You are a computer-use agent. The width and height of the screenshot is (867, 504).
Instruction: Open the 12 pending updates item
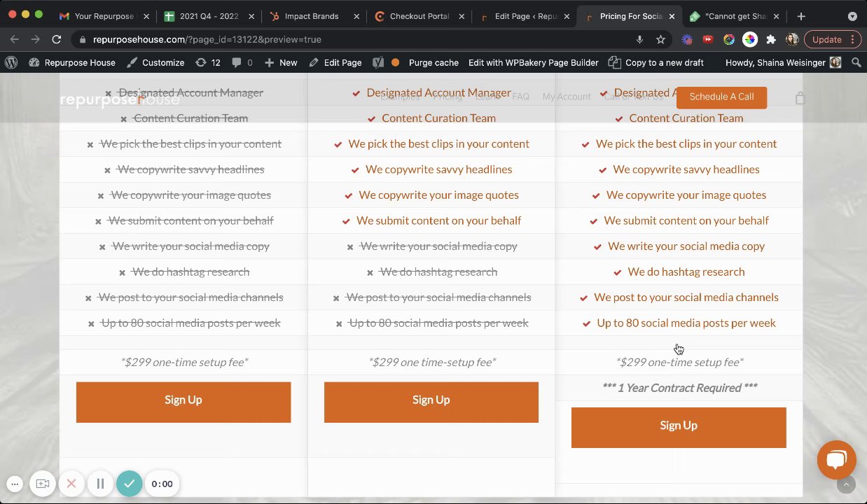pyautogui.click(x=208, y=62)
